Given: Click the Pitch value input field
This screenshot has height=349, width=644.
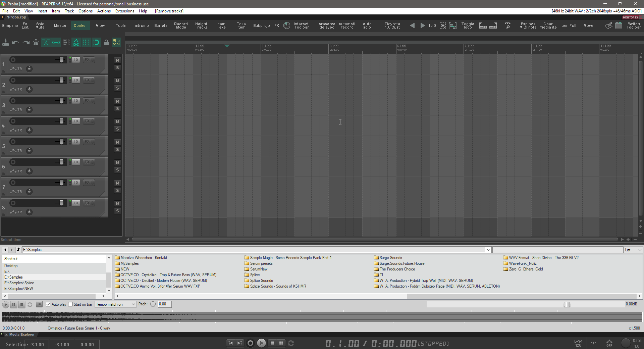Looking at the screenshot, I should tap(164, 304).
